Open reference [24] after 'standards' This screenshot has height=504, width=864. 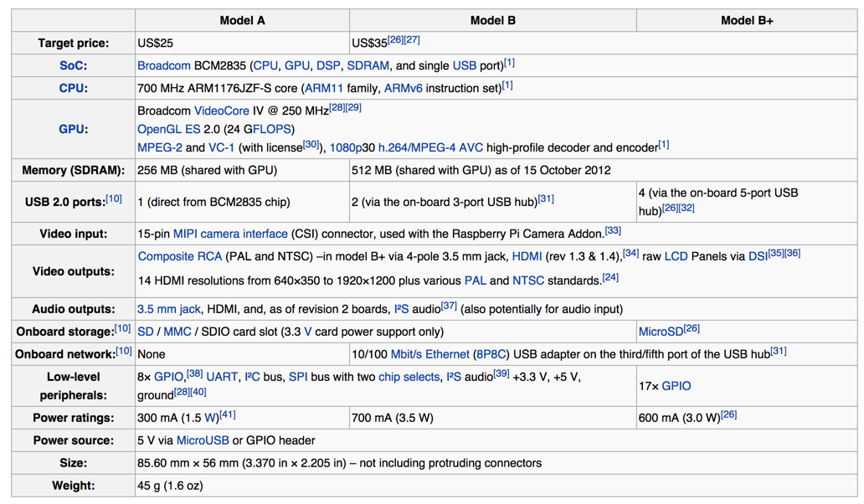tap(610, 277)
